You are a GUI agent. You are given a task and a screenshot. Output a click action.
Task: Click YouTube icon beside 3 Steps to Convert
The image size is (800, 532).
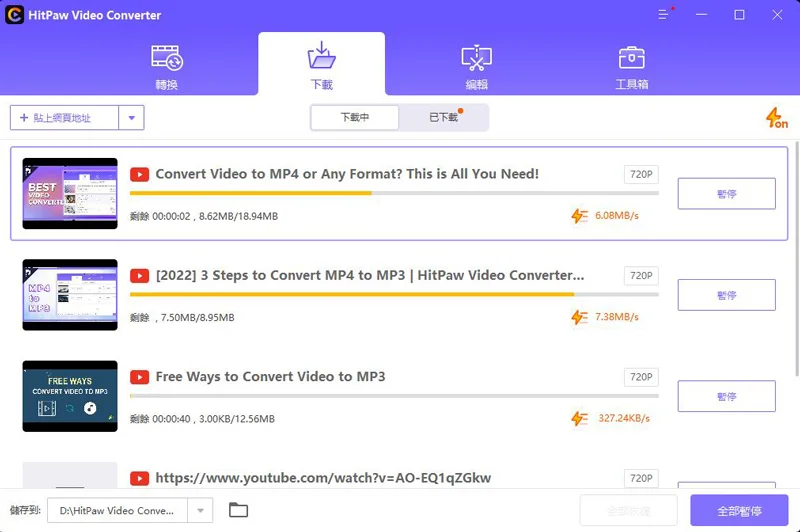(139, 276)
